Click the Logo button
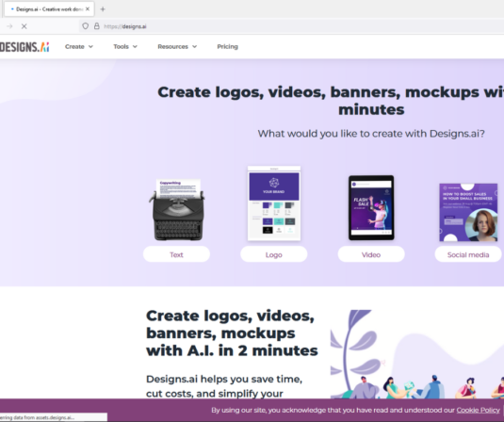 (x=274, y=254)
